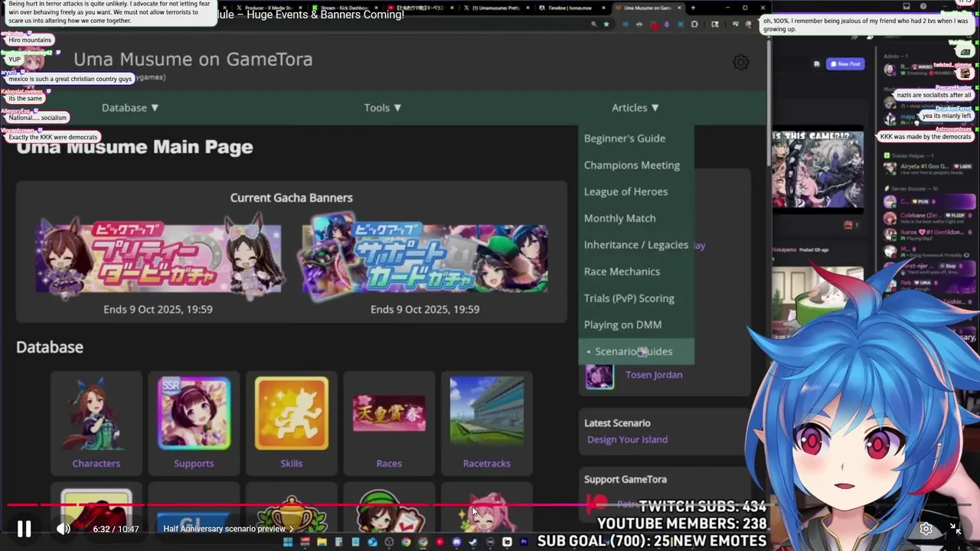Open a new browser tab with plus
The image size is (980, 551).
[693, 8]
